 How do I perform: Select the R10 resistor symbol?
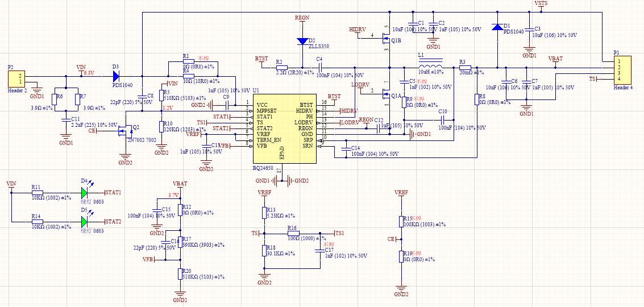(x=161, y=126)
